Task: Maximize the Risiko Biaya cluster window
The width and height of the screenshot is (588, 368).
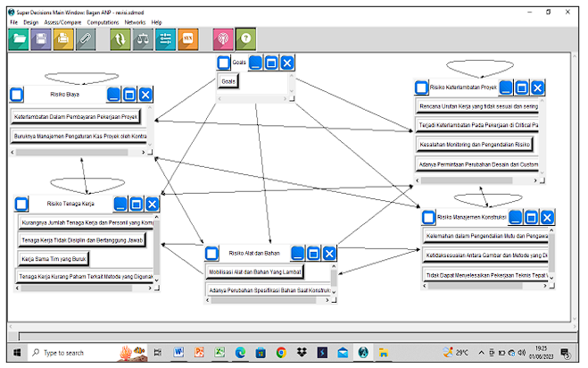Action: coord(129,95)
